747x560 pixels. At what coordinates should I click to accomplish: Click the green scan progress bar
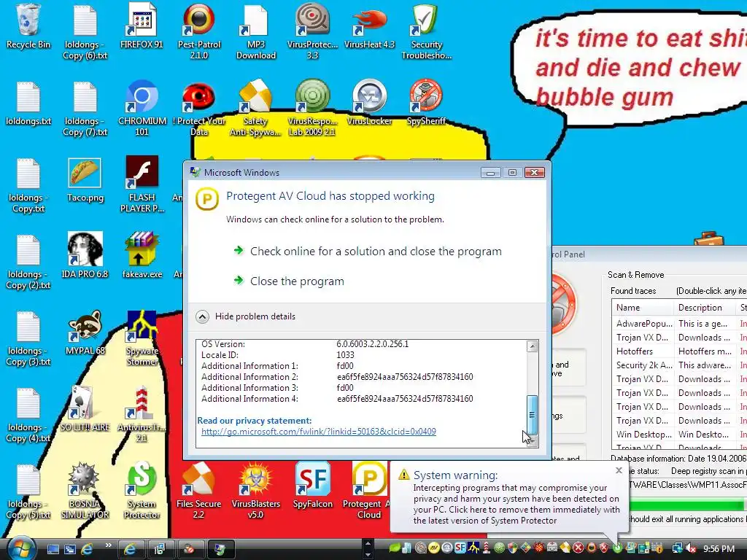(x=687, y=505)
